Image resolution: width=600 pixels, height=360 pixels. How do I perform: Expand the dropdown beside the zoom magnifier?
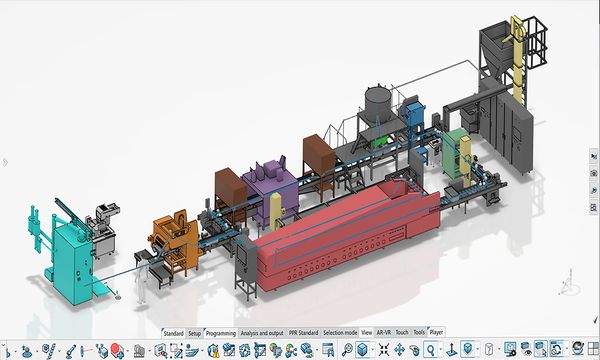(x=441, y=350)
